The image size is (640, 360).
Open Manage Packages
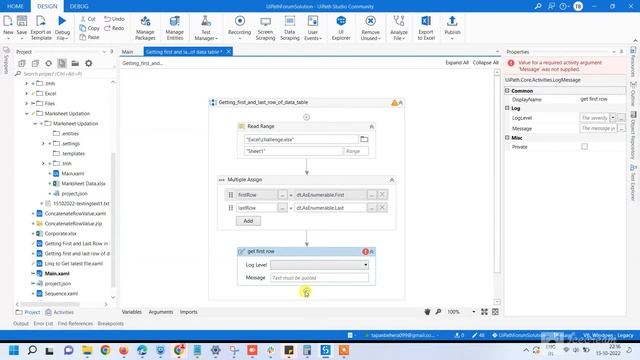tap(145, 27)
